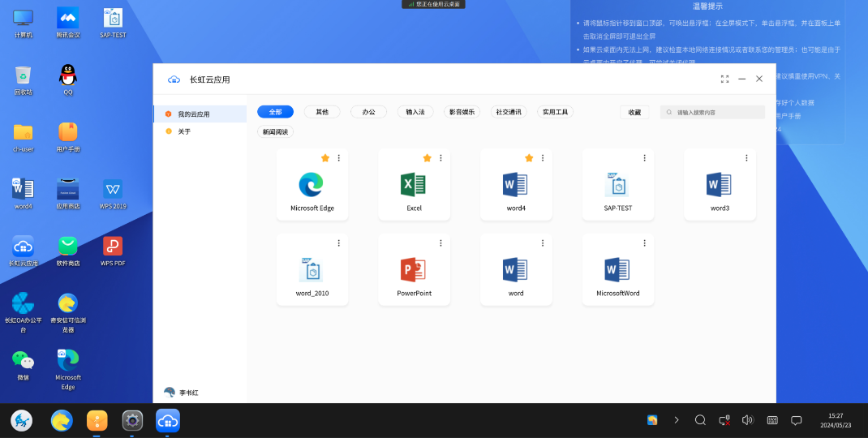Open the SAP-TEST desktop shortcut
The width and height of the screenshot is (868, 438).
[x=113, y=24]
